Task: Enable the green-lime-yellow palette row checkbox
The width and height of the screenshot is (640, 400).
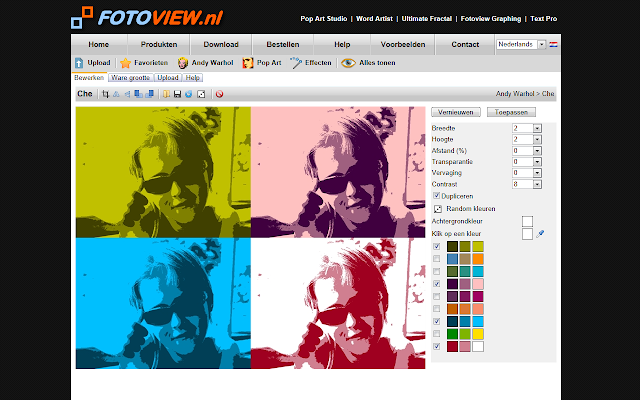Action: pos(437,334)
